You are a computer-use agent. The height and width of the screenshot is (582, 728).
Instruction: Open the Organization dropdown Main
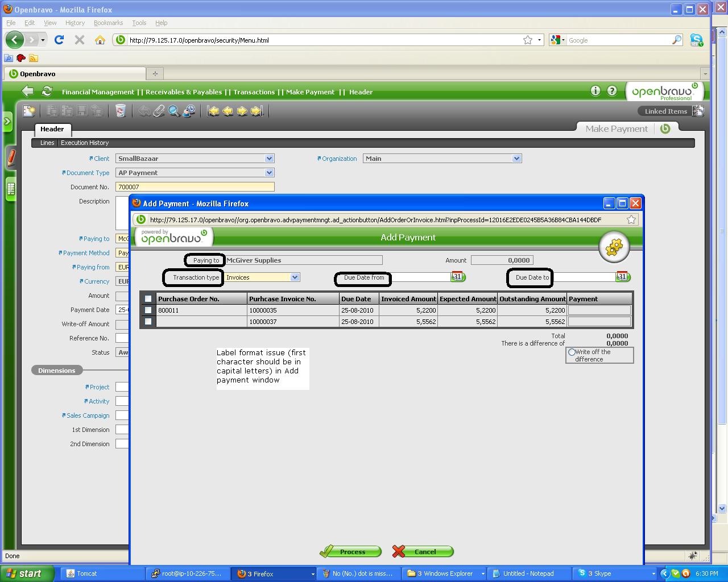click(516, 159)
